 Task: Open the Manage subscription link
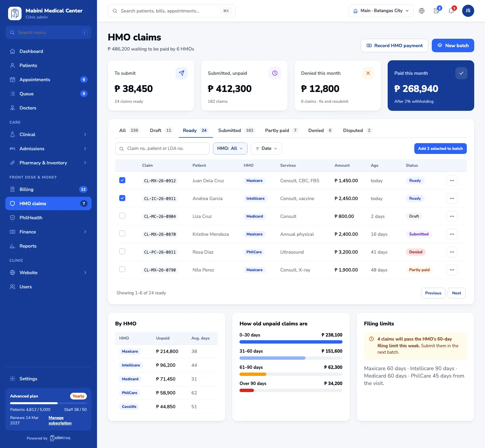click(60, 420)
